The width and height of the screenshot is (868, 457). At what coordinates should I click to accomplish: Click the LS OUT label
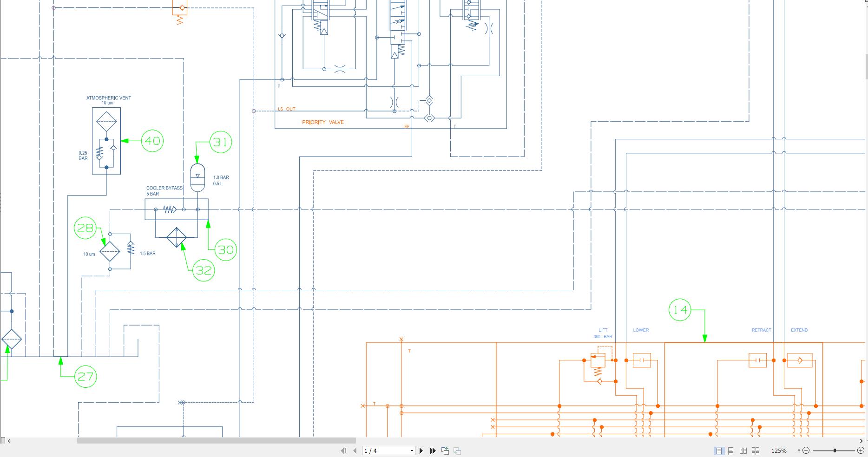(x=287, y=109)
